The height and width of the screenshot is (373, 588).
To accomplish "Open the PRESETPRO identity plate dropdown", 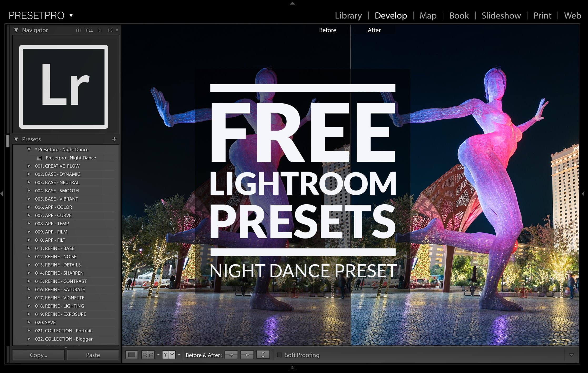I will [x=71, y=16].
